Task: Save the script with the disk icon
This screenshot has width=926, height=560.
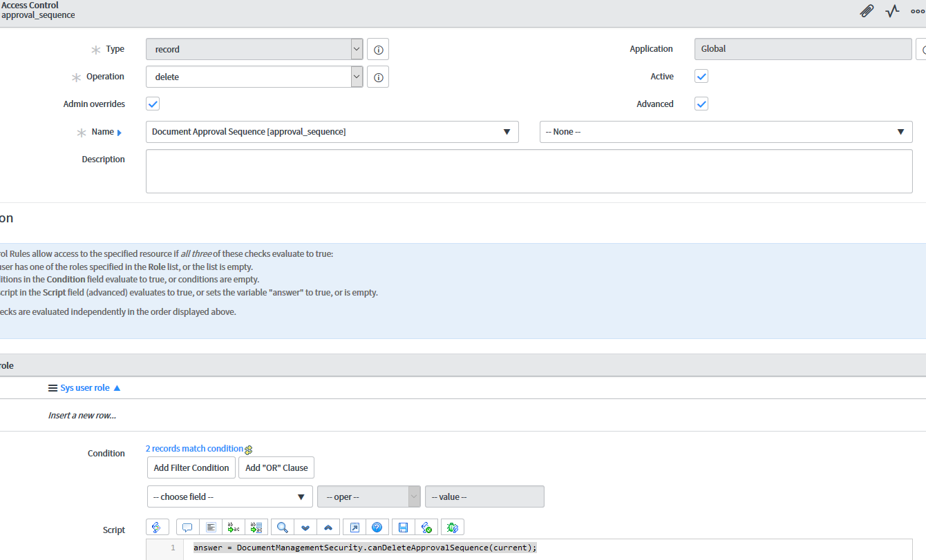Action: click(x=404, y=527)
